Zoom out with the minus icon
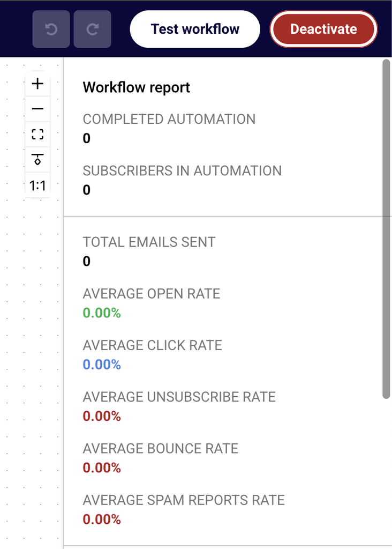This screenshot has width=392, height=549. (x=37, y=109)
